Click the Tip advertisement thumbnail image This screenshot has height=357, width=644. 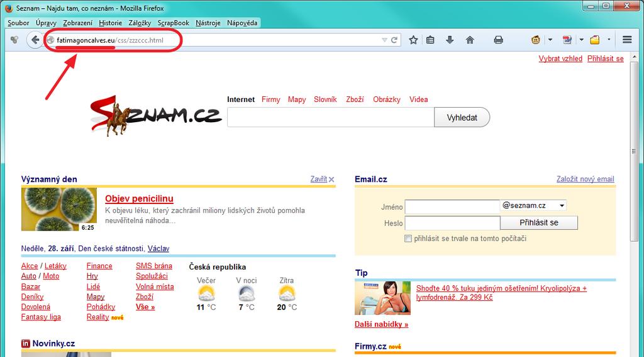[x=382, y=298]
